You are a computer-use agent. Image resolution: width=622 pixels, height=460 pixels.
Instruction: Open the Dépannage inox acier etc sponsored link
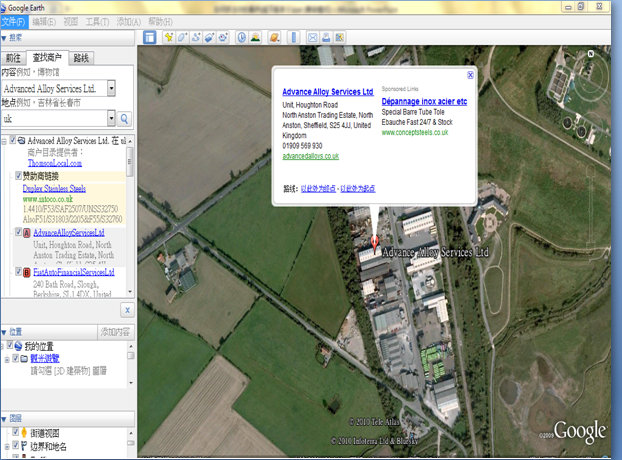click(424, 101)
